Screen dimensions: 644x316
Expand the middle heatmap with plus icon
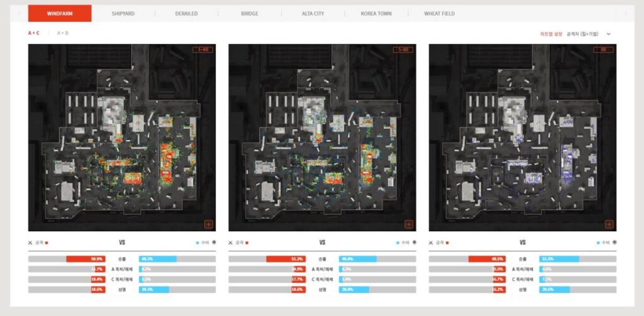(409, 224)
